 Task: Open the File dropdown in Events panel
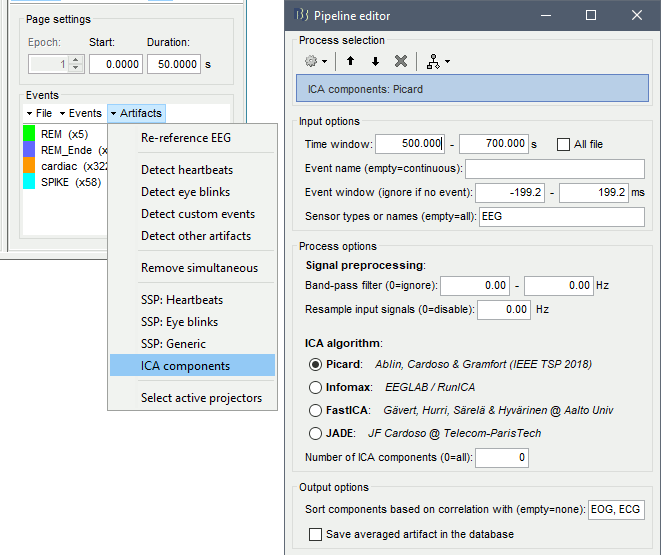[39, 113]
